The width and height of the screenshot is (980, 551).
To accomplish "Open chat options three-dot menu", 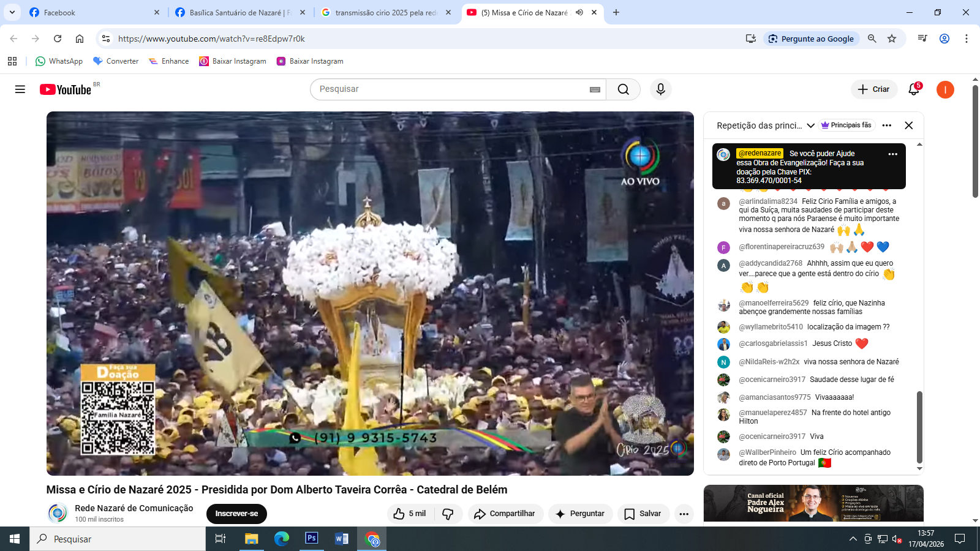I will 886,126.
